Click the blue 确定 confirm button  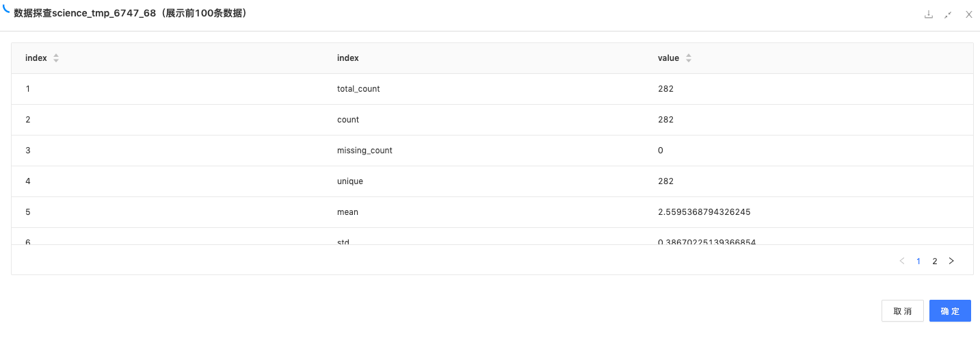[x=950, y=311]
